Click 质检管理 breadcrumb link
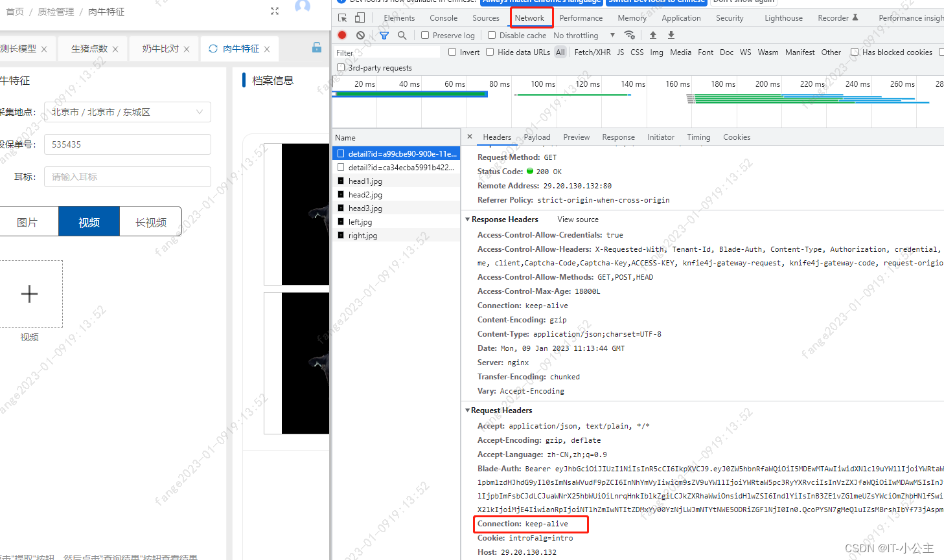This screenshot has width=944, height=560. pyautogui.click(x=56, y=12)
